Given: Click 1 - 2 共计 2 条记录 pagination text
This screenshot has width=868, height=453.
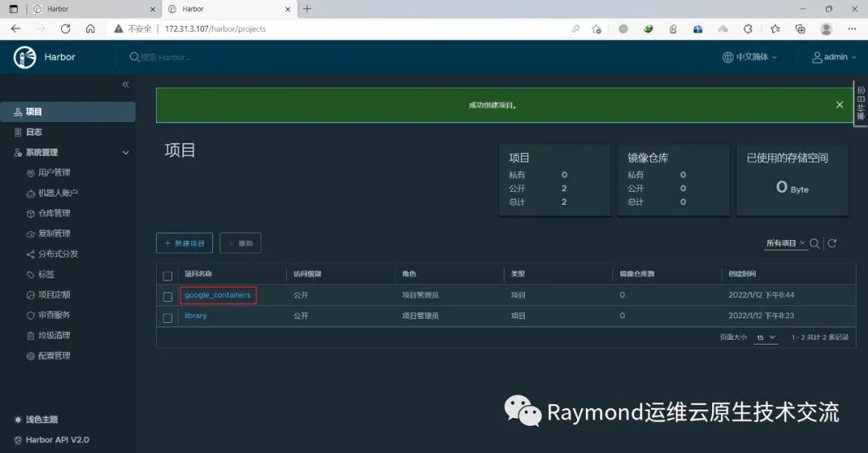Looking at the screenshot, I should (820, 337).
